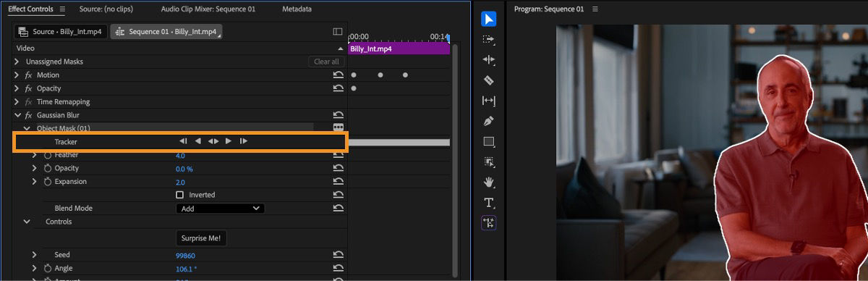Open Object Mask (01) options ellipsis
This screenshot has width=868, height=281.
[x=338, y=127]
